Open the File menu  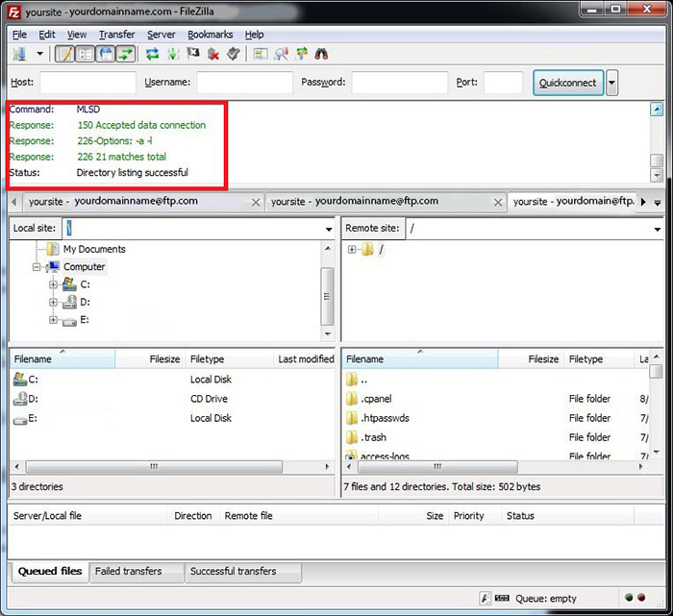(19, 35)
